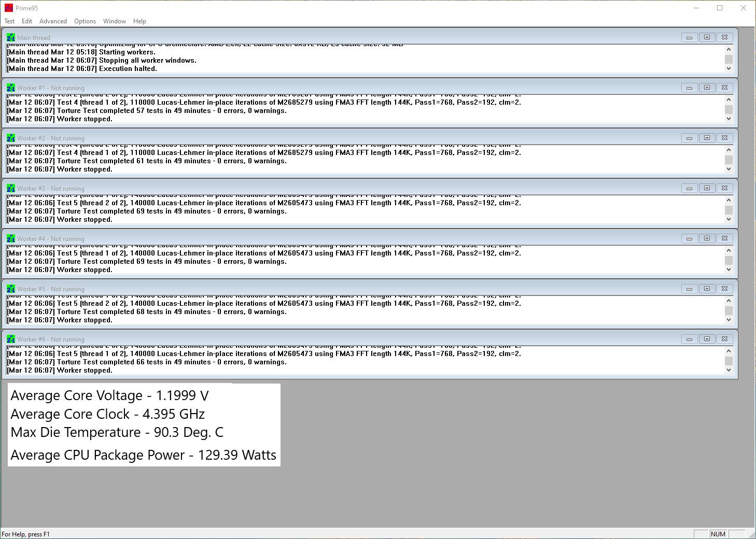Open the Options menu
This screenshot has height=539, width=756.
[85, 21]
